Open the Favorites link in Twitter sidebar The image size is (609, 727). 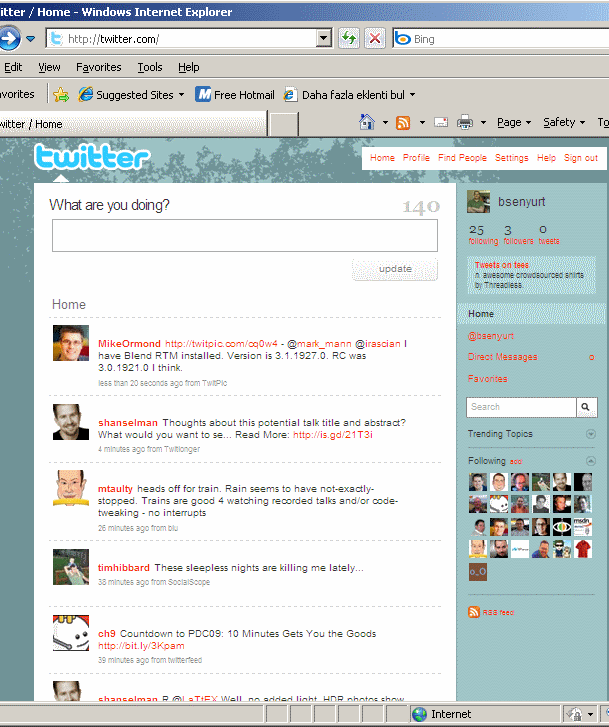coord(487,379)
